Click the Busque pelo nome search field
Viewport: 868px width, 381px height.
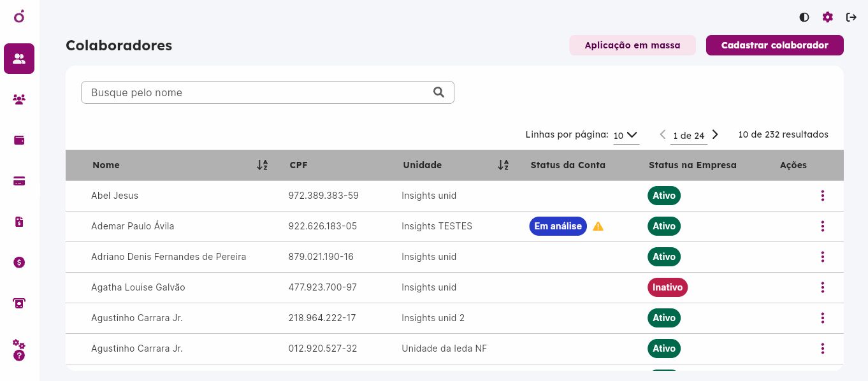(x=268, y=92)
